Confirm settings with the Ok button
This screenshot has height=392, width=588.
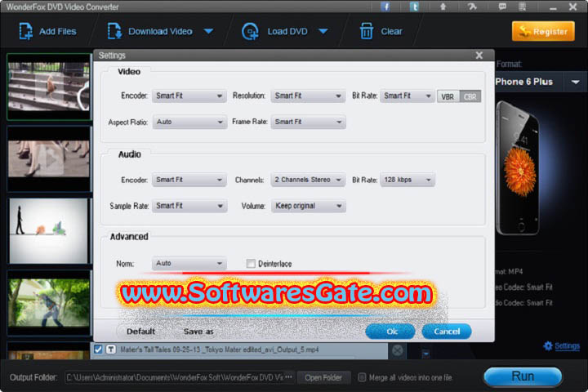(390, 332)
